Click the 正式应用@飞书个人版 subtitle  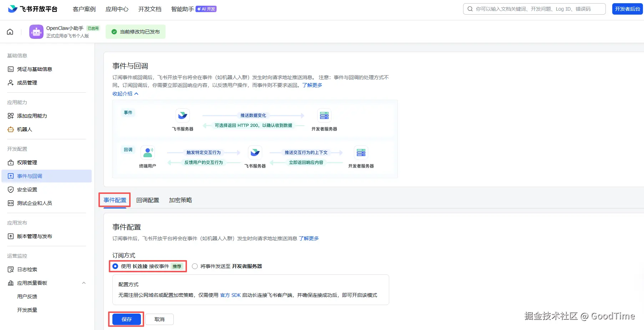[68, 36]
